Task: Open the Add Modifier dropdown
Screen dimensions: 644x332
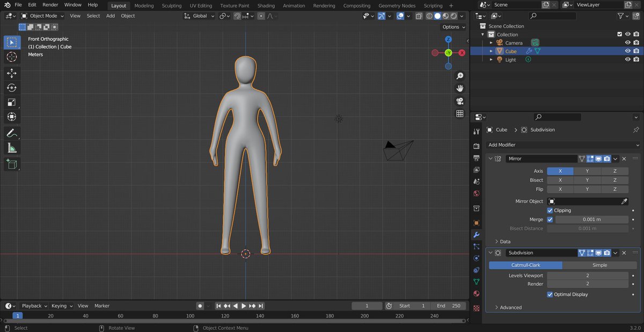Action: (x=563, y=145)
